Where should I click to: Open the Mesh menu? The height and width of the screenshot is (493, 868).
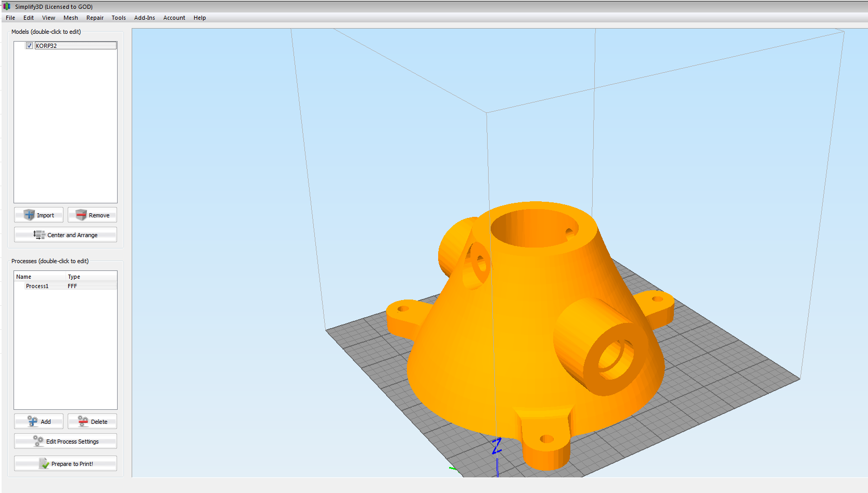tap(71, 18)
